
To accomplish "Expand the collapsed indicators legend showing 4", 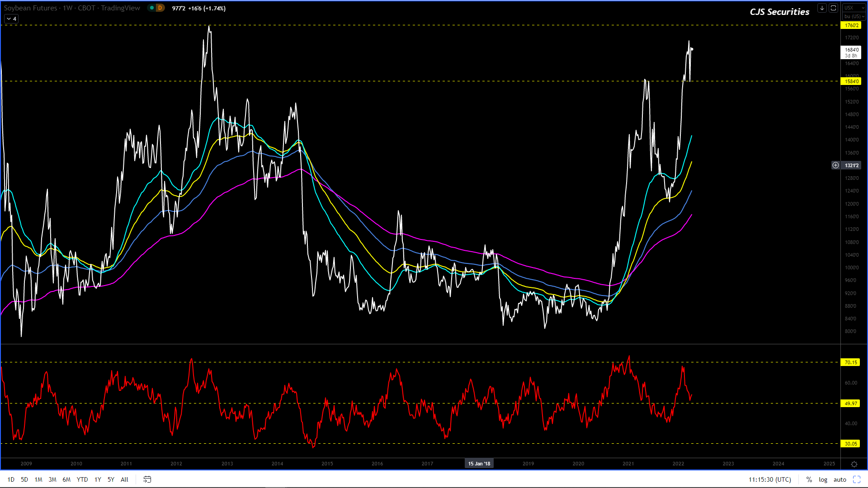I will (x=11, y=19).
